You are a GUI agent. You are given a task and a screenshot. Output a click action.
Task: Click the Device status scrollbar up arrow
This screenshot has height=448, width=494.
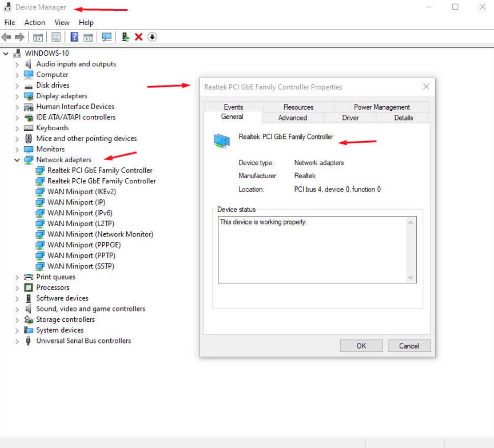click(x=411, y=223)
